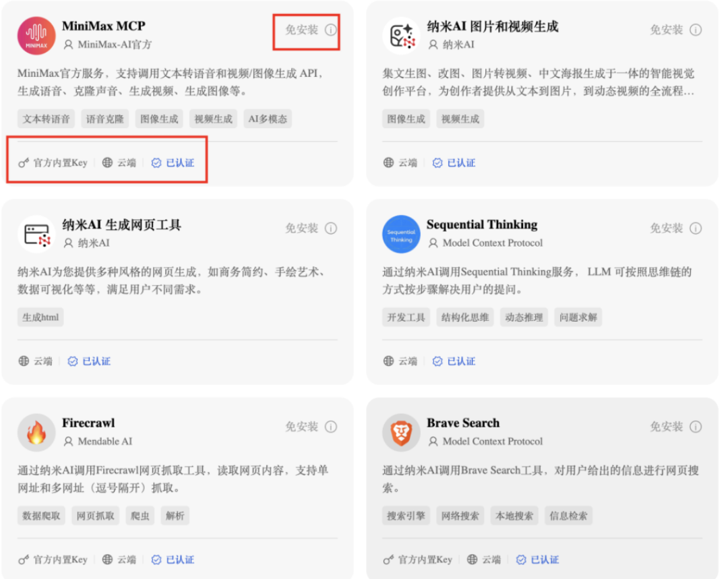Image resolution: width=728 pixels, height=579 pixels.
Task: Click Model Context Protocol under Brave Search
Action: pyautogui.click(x=493, y=441)
